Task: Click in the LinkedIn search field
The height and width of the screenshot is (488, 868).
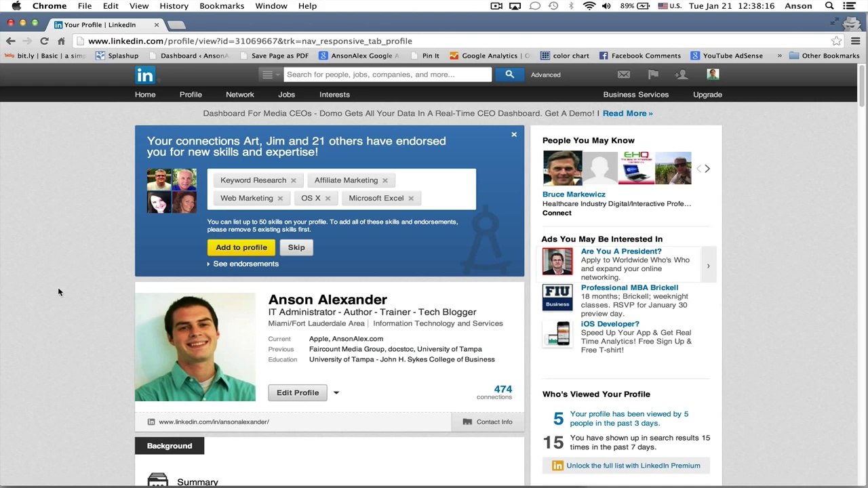Action: point(387,75)
